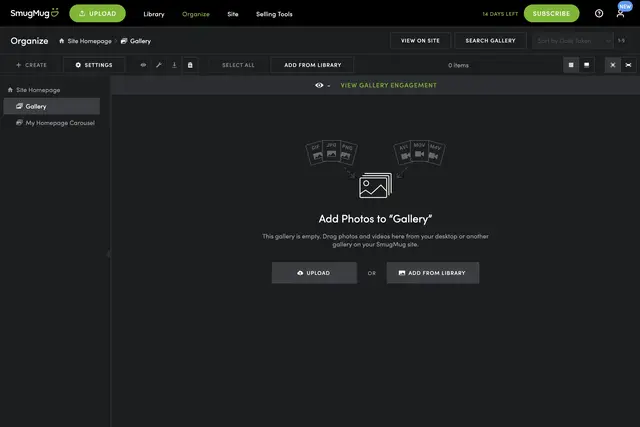Click Add From Library in toolbar

point(313,65)
